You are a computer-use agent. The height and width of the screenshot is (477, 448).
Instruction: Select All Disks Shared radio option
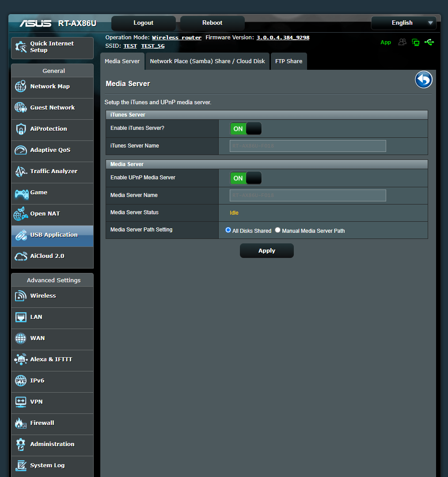pyautogui.click(x=228, y=230)
